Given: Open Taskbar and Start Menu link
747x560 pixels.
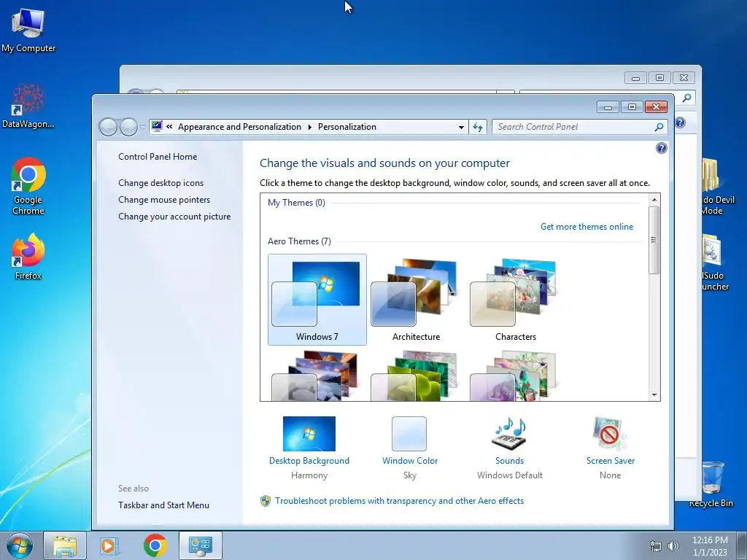Looking at the screenshot, I should (163, 505).
